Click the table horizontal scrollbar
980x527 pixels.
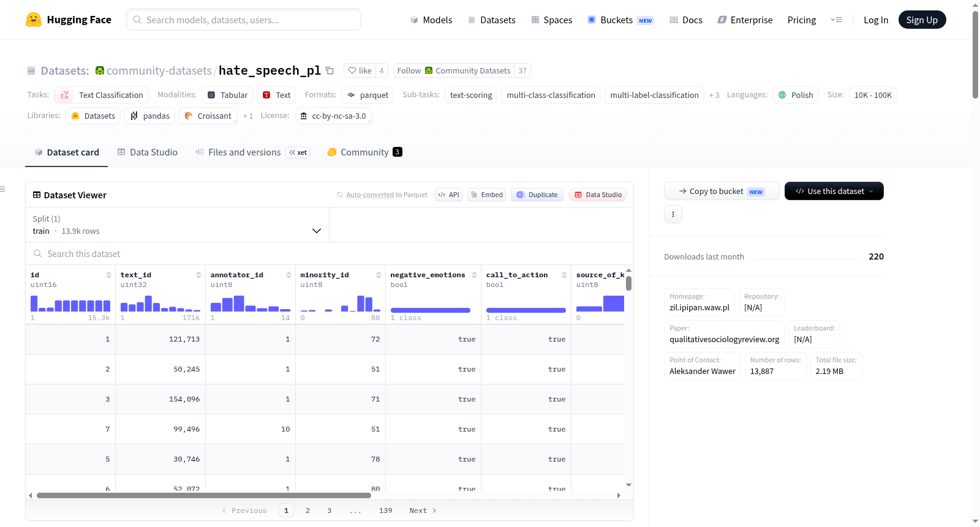pyautogui.click(x=204, y=495)
